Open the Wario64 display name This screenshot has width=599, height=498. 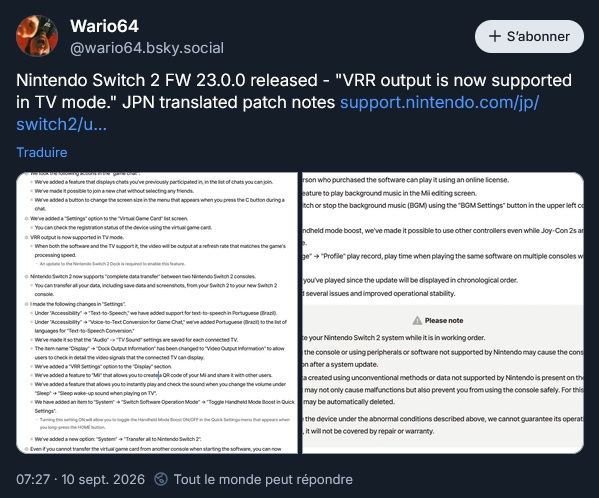click(x=104, y=26)
